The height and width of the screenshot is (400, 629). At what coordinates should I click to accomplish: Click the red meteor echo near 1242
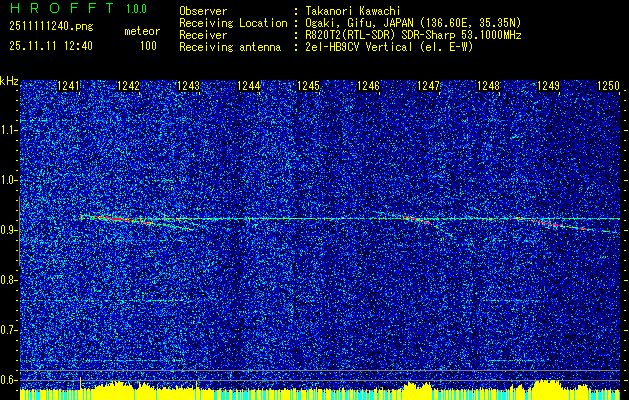[x=116, y=219]
